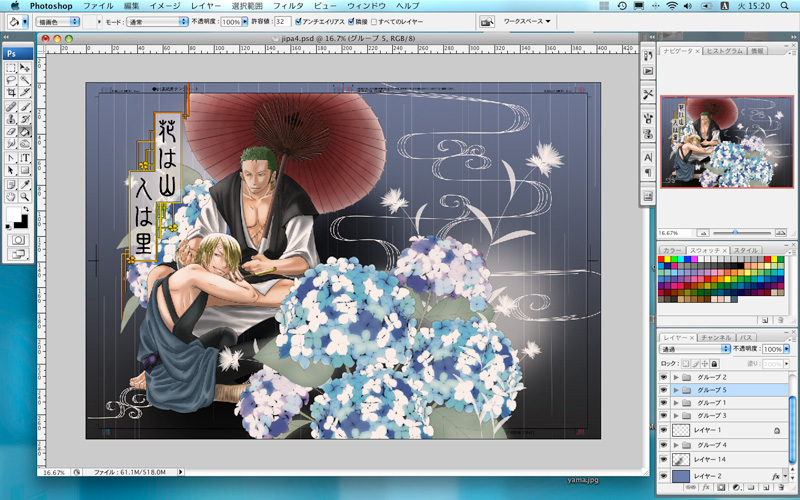
Task: Click the Navigator zoom slider
Action: point(742,233)
